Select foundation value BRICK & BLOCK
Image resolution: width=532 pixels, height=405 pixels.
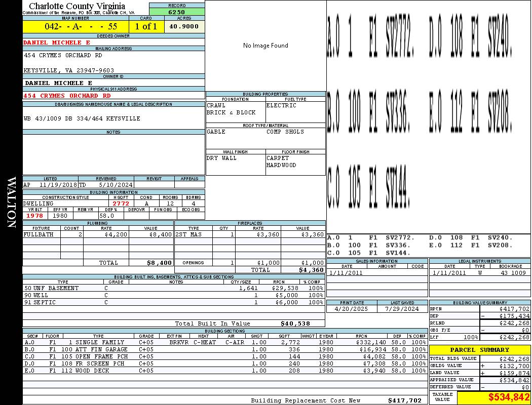pos(231,112)
